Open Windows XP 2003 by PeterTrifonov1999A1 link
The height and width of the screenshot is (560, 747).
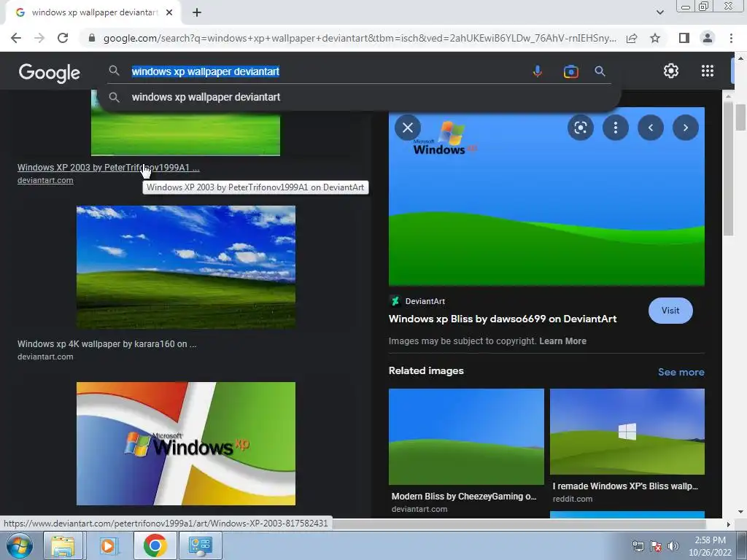[x=108, y=167]
